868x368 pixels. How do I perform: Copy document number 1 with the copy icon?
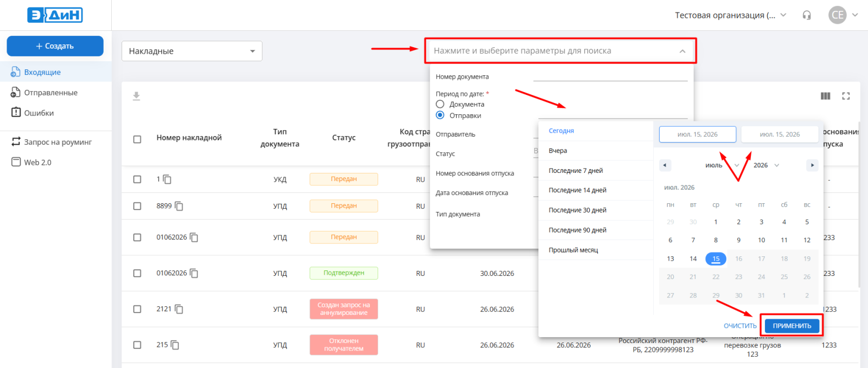click(x=167, y=179)
